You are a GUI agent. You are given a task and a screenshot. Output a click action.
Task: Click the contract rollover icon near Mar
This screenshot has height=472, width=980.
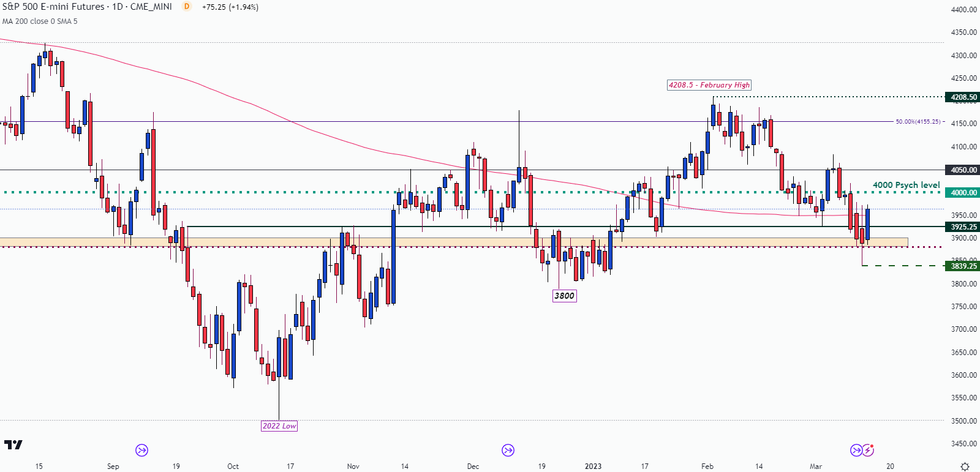point(856,451)
